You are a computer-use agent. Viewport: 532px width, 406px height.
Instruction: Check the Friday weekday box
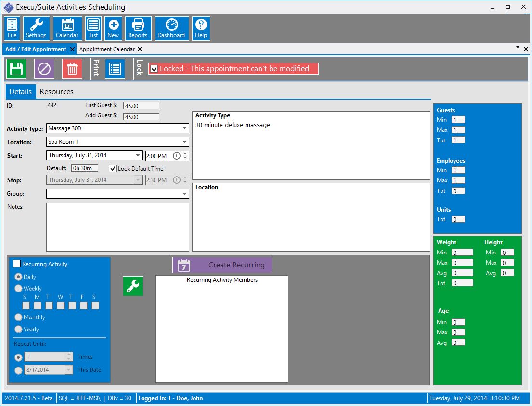point(84,305)
